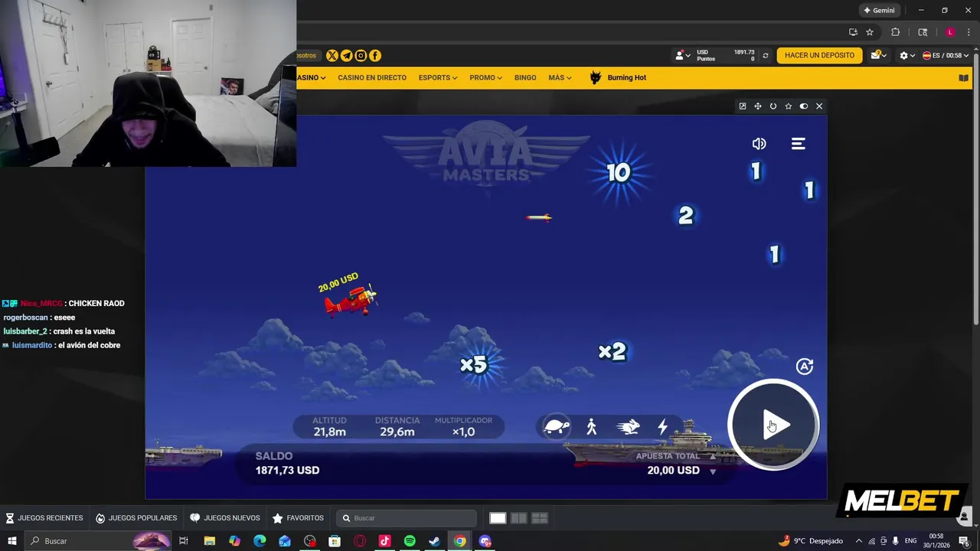Open the Telegram social link

(x=346, y=55)
